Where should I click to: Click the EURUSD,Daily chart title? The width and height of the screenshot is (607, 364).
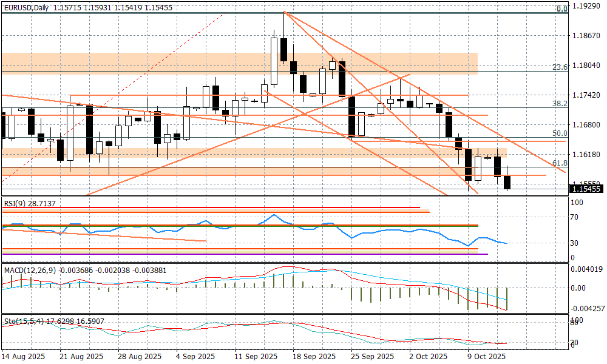tap(25, 7)
